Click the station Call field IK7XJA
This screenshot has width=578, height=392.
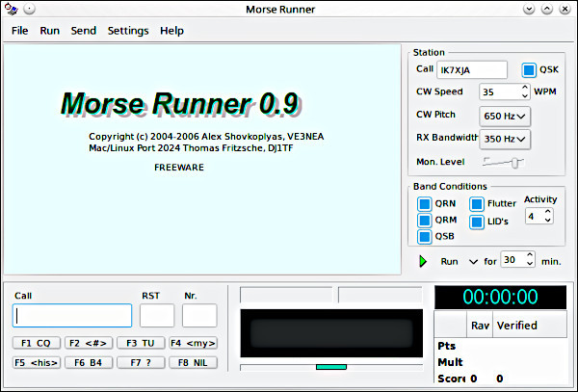click(x=471, y=69)
